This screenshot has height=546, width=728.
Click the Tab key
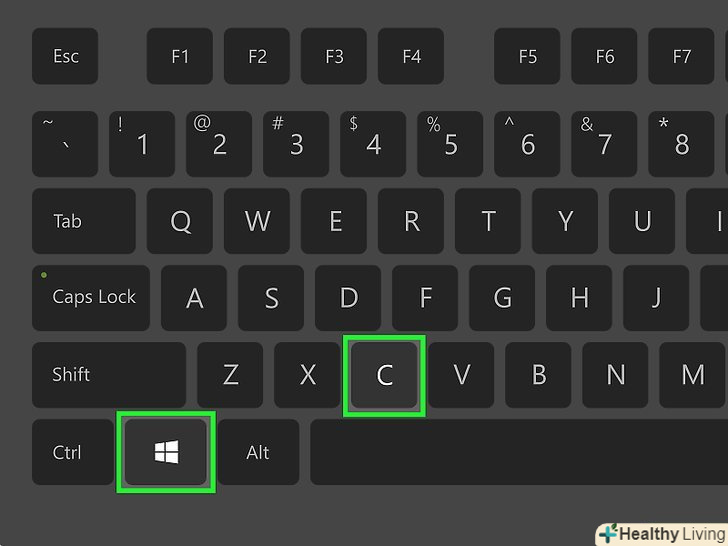pos(84,221)
